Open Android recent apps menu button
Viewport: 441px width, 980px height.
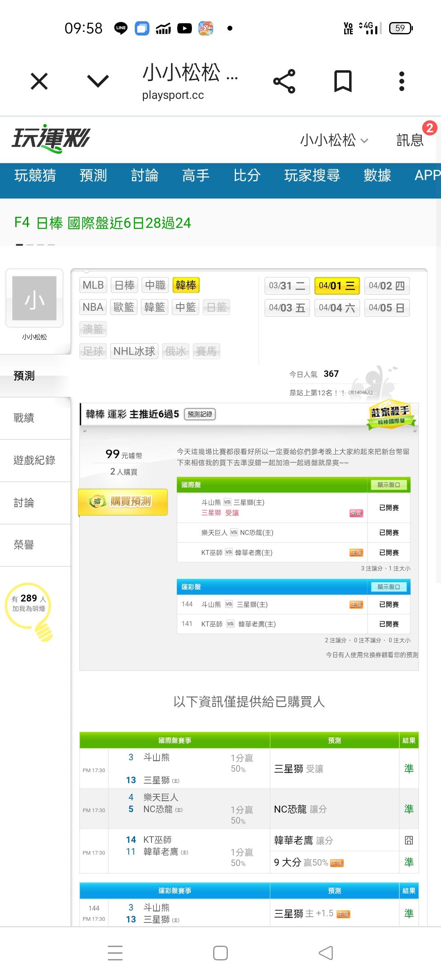click(x=115, y=953)
